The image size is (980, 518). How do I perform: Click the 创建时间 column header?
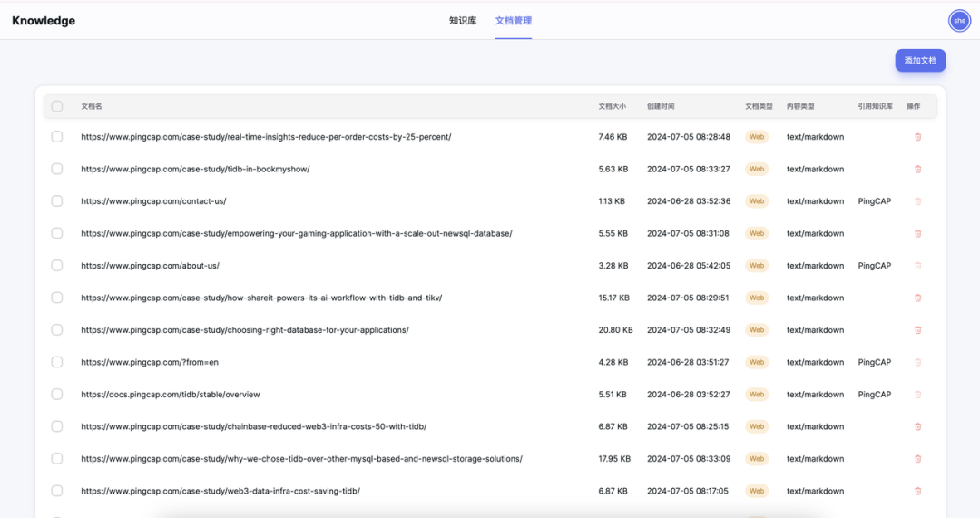tap(661, 106)
